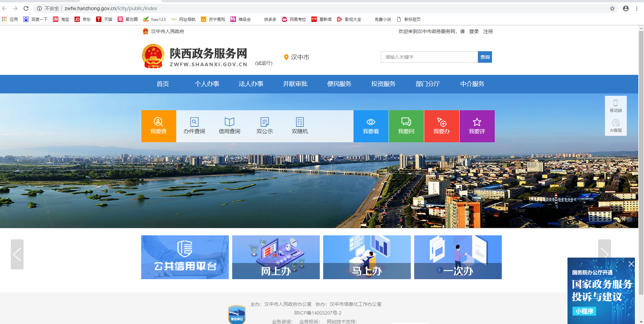
Task: Select the 双随机 checklist icon
Action: tap(300, 125)
